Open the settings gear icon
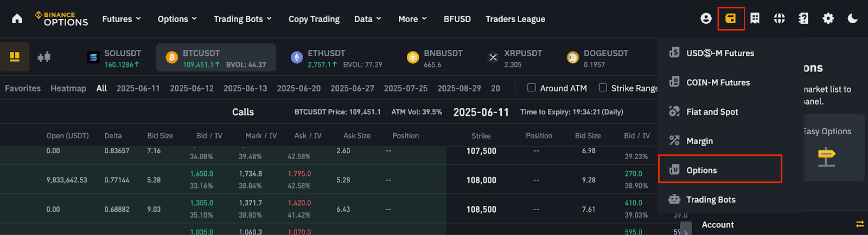Image resolution: width=868 pixels, height=235 pixels. click(x=828, y=18)
